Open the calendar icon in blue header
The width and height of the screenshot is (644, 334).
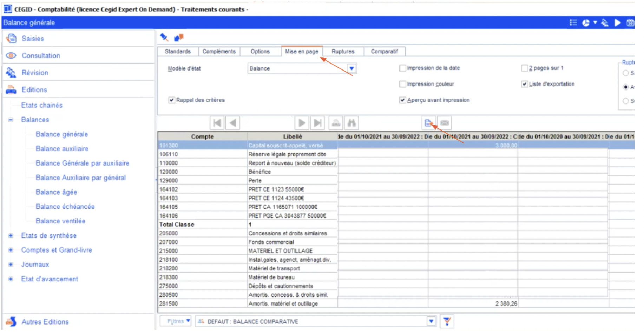pos(630,23)
